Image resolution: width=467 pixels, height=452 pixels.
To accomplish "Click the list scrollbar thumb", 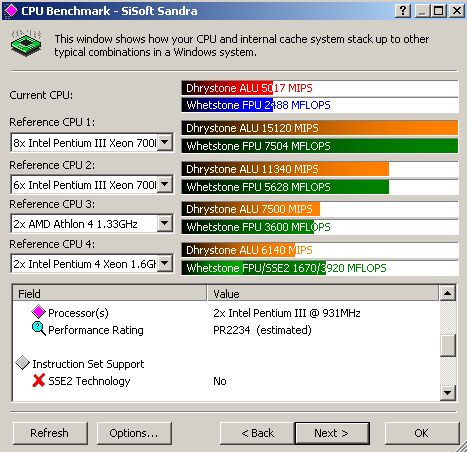I will click(x=448, y=346).
